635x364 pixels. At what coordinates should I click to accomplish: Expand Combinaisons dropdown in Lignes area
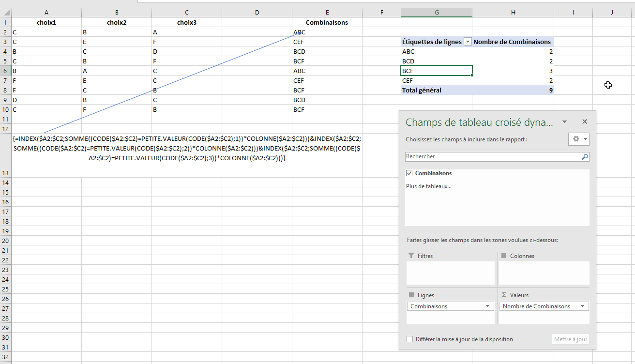[x=487, y=306]
